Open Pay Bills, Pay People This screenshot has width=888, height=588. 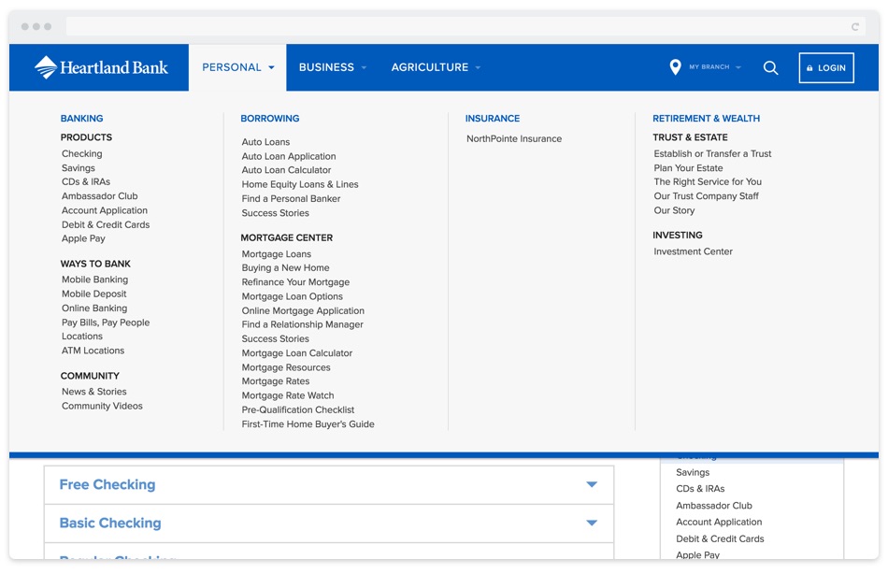[106, 323]
